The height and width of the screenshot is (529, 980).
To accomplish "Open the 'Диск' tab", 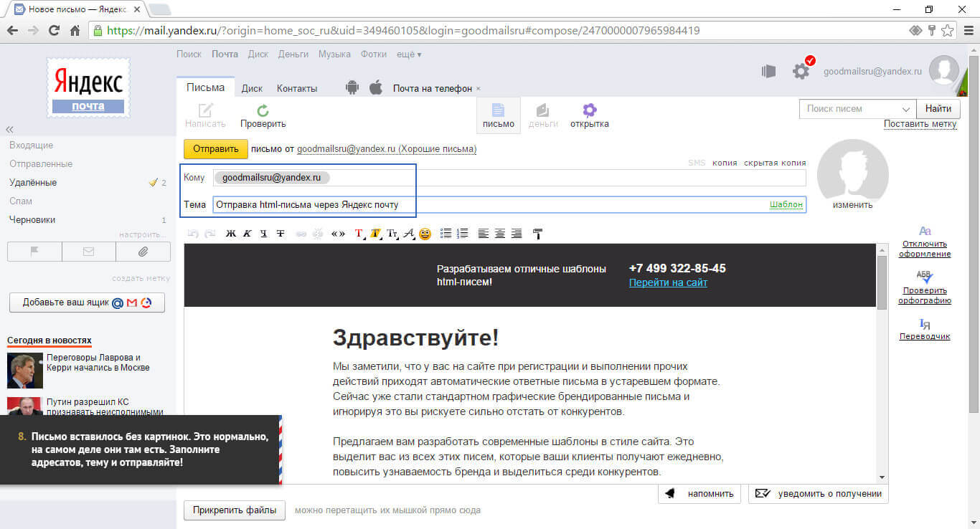I will [x=252, y=88].
